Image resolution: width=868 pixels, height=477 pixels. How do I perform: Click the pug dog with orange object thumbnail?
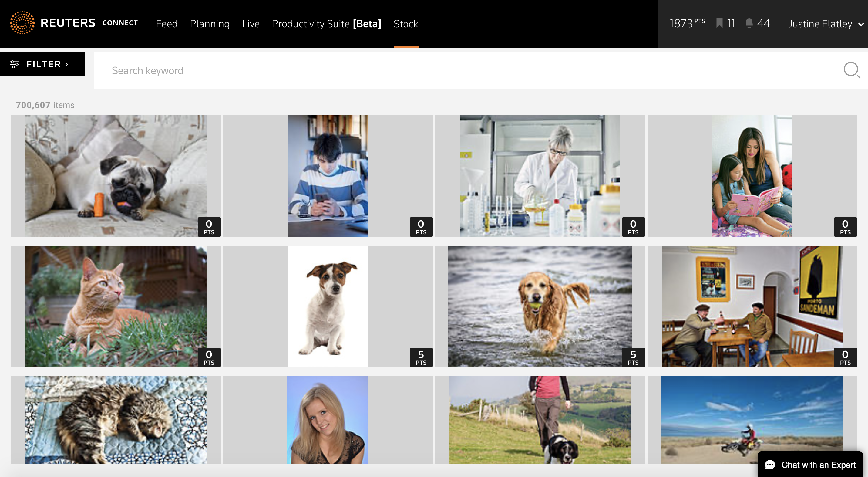[115, 176]
